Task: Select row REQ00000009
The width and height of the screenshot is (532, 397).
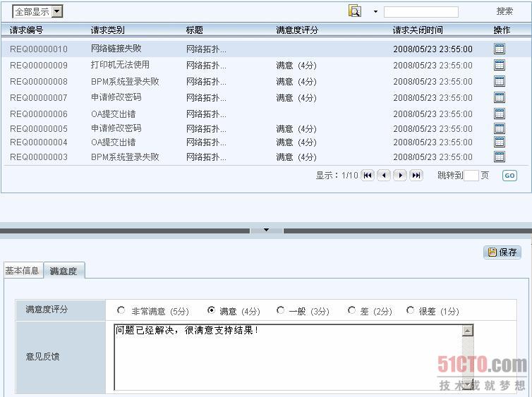Action: point(266,65)
